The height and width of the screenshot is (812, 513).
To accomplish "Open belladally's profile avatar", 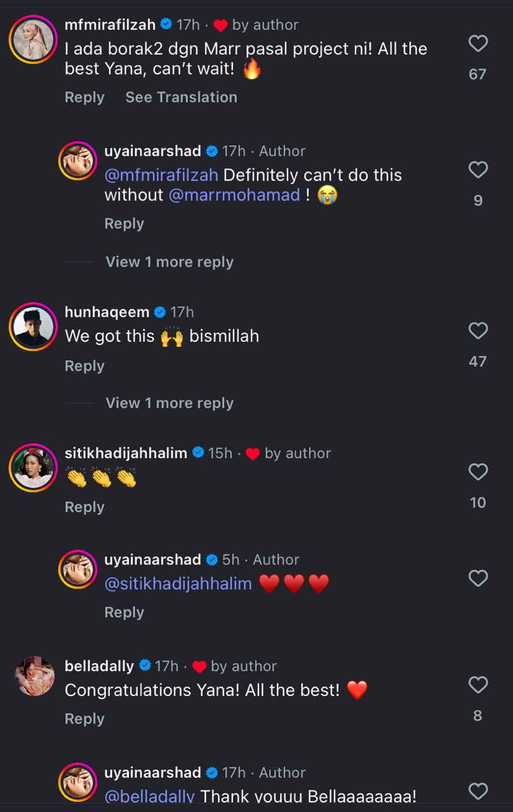I will [x=34, y=676].
